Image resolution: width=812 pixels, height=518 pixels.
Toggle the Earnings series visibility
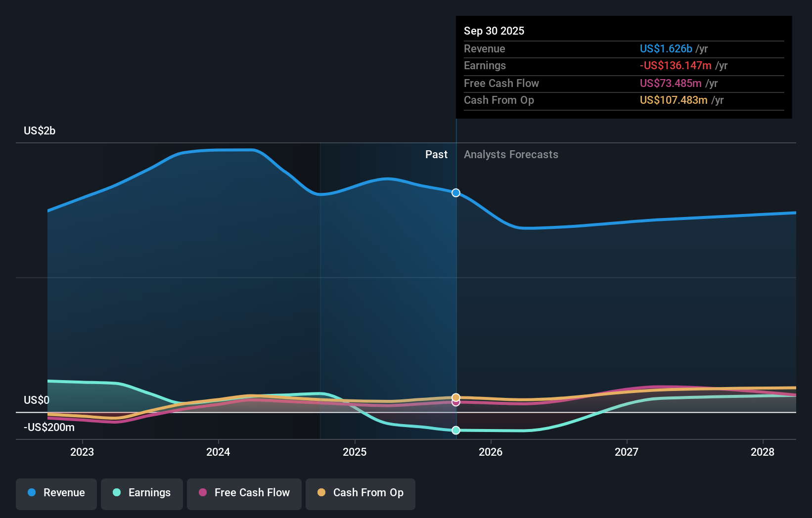[141, 494]
